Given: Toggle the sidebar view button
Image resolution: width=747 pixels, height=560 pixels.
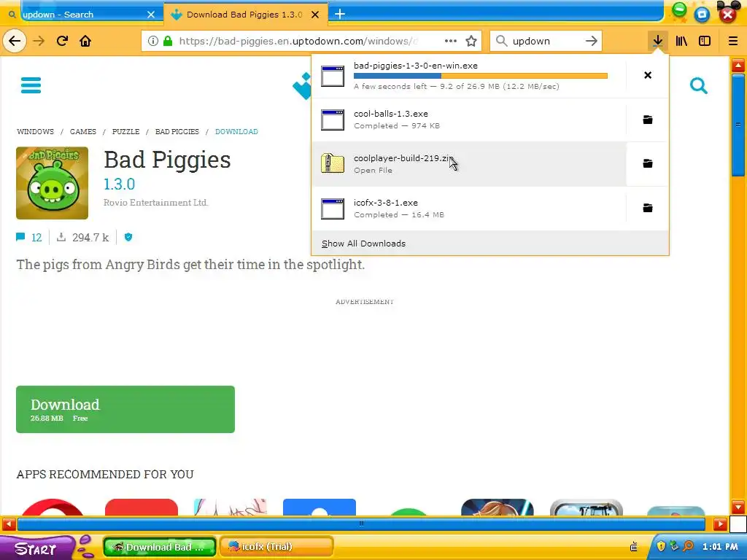Looking at the screenshot, I should [x=705, y=41].
